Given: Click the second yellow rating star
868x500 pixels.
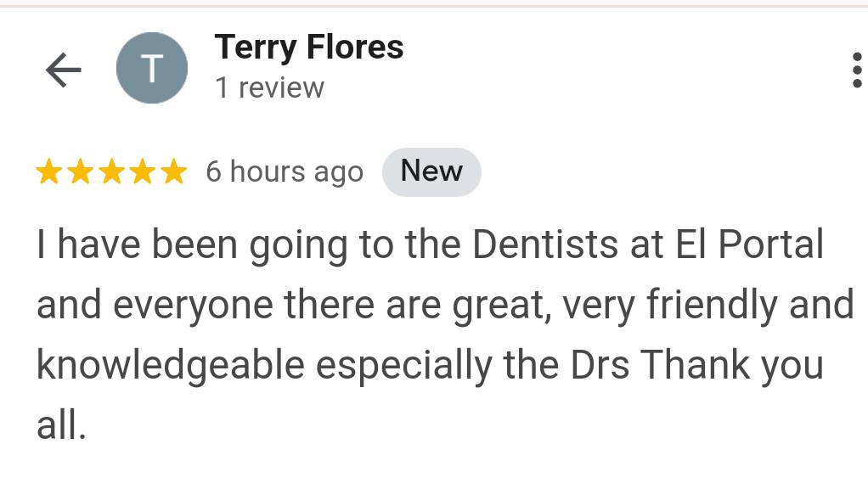Looking at the screenshot, I should pos(81,171).
